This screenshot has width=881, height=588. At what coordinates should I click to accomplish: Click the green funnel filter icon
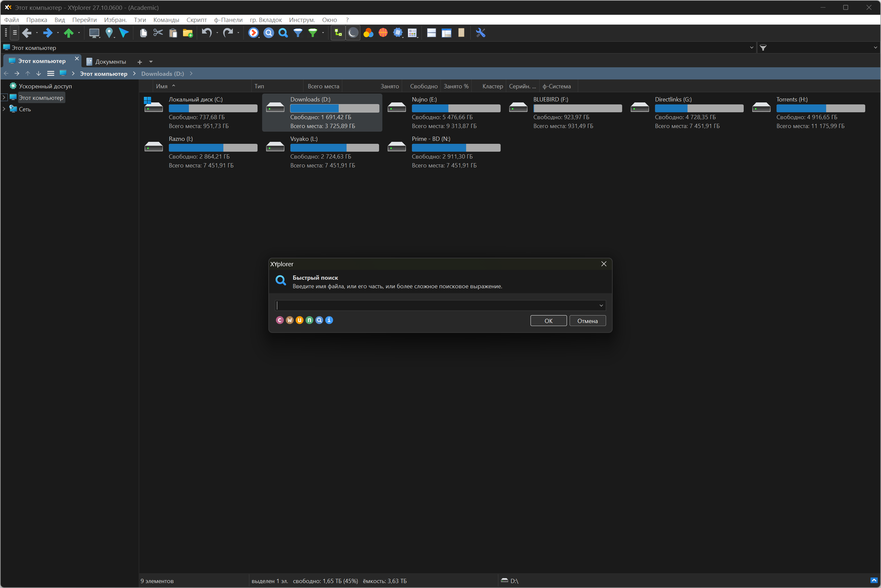click(x=312, y=33)
